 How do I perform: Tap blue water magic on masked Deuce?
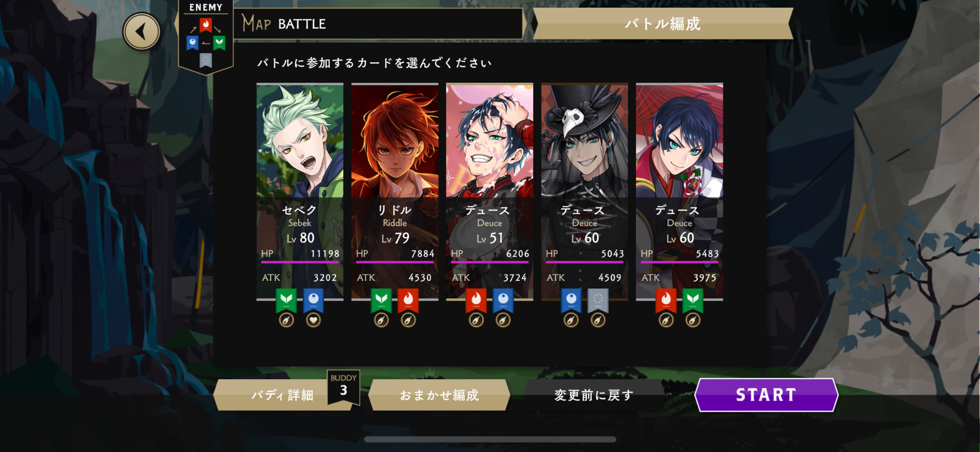coord(571,300)
